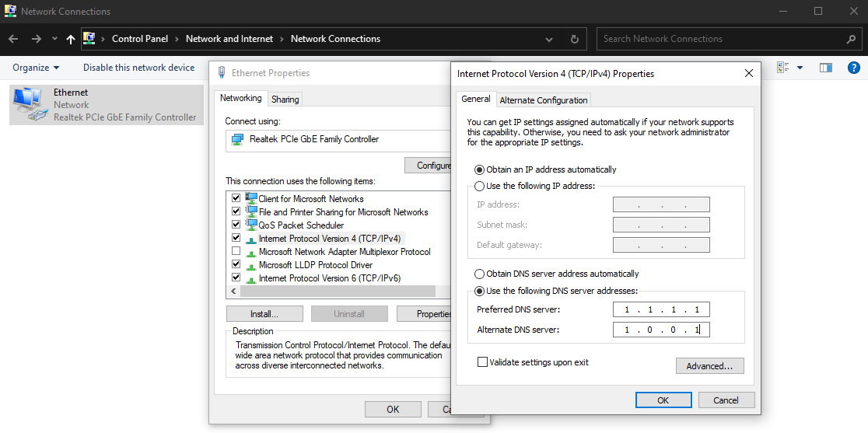Viewport: 868px width, 433px height.
Task: Select Obtain DNS server address automatically
Action: click(480, 274)
